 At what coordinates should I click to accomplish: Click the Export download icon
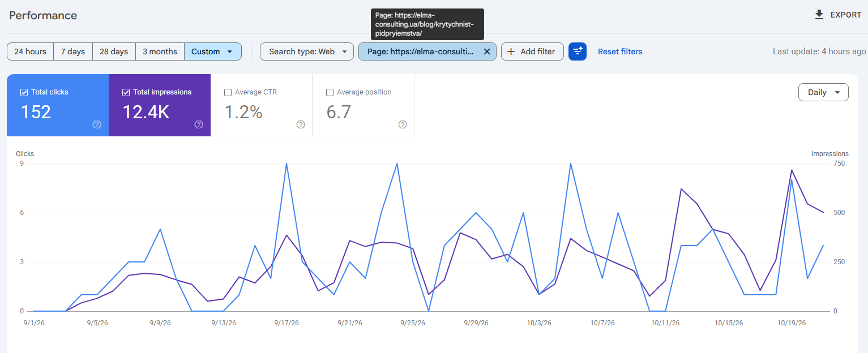(x=819, y=15)
